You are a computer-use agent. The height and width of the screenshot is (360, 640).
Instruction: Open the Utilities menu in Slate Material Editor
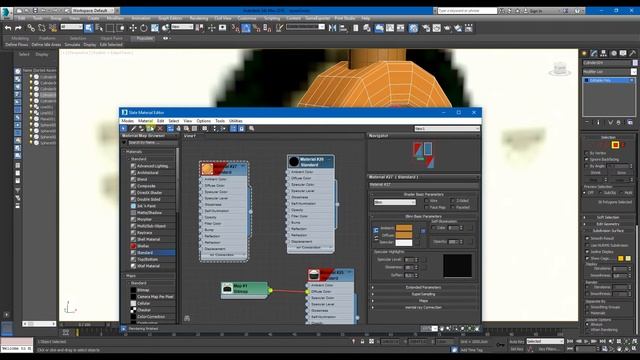(236, 121)
